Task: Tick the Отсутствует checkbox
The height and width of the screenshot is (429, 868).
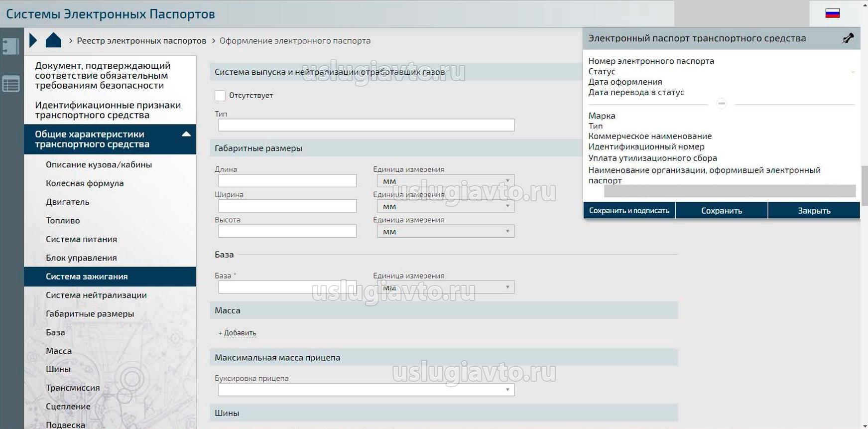Action: click(x=220, y=95)
